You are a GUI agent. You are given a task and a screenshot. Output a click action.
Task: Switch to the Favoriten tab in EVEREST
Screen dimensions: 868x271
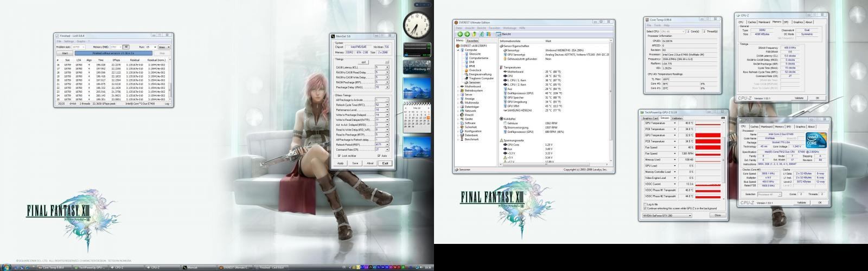[473, 41]
